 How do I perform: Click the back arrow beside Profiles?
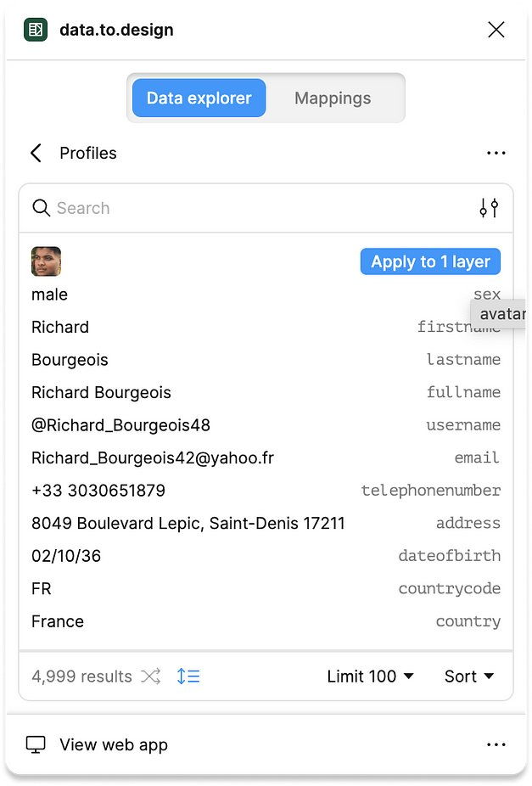pos(35,153)
